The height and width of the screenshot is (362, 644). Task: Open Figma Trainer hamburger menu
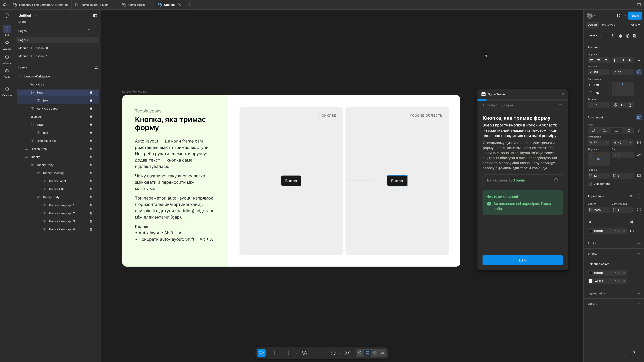(561, 105)
